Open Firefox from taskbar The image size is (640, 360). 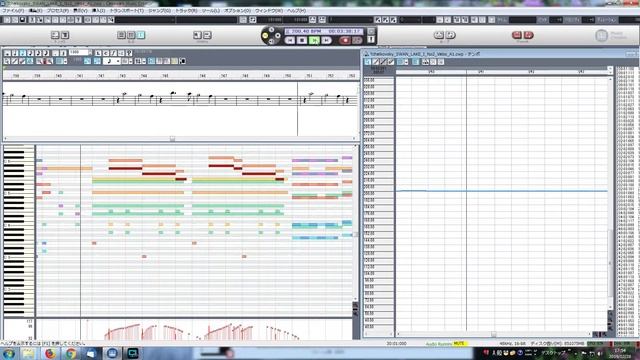(50, 353)
